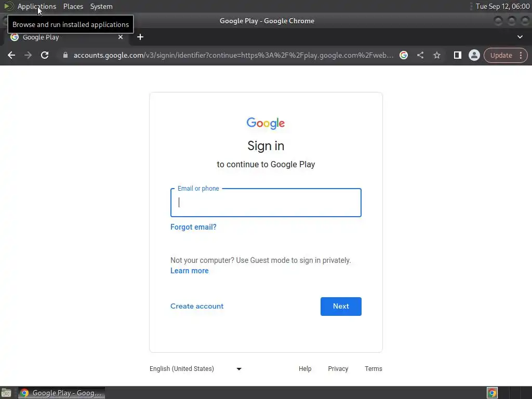Open the Terms link

(373, 369)
